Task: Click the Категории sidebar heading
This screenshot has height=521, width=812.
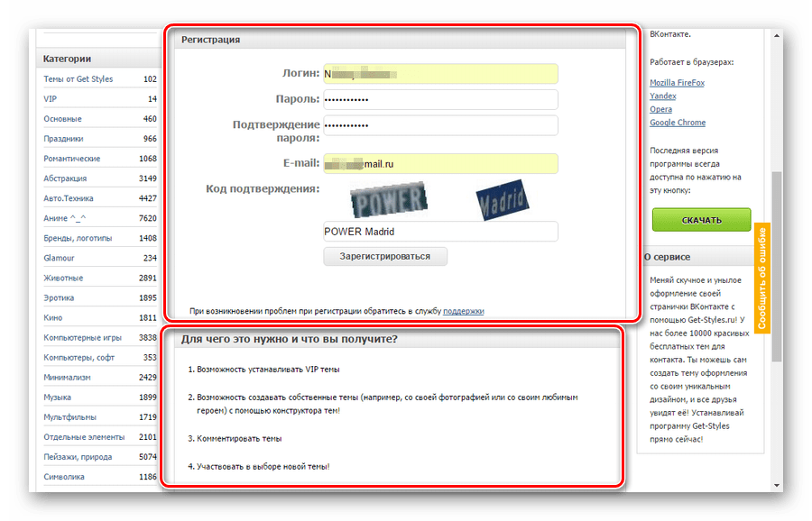Action: click(x=68, y=59)
